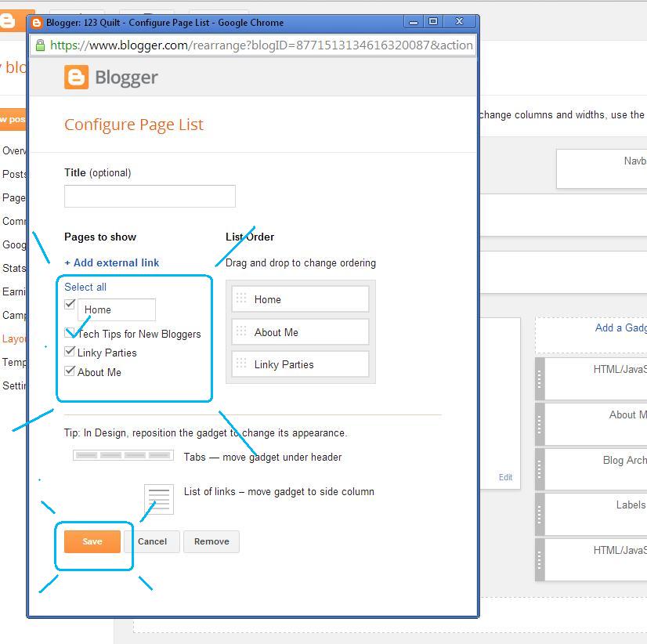The height and width of the screenshot is (644, 647).
Task: Save the page list configuration
Action: (x=92, y=541)
